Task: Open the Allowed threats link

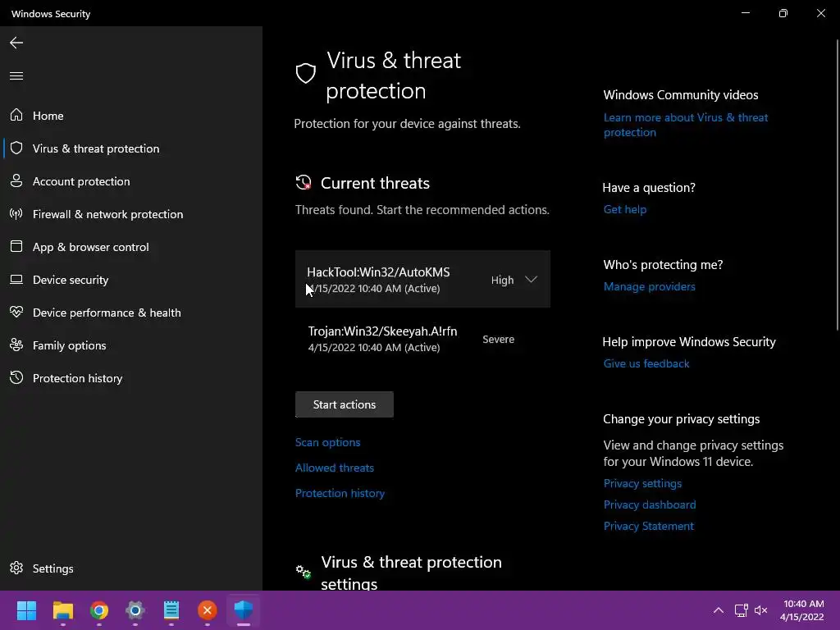Action: 335,468
